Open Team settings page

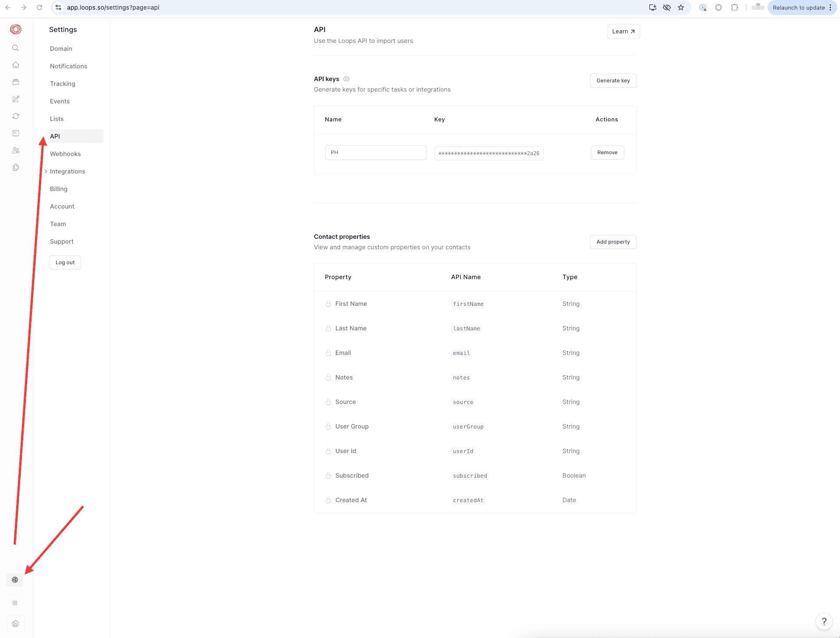[58, 224]
